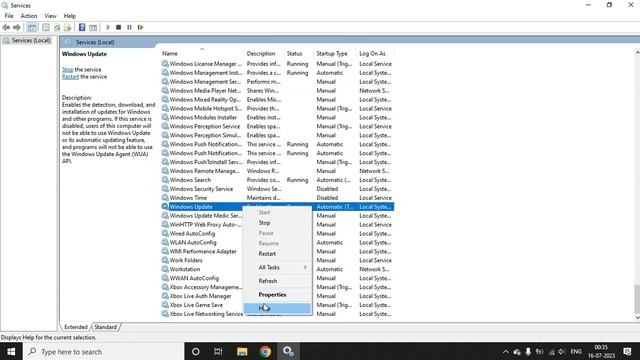This screenshot has width=640, height=360.
Task: Open the blue Help toolbar icon
Action: pyautogui.click(x=82, y=27)
